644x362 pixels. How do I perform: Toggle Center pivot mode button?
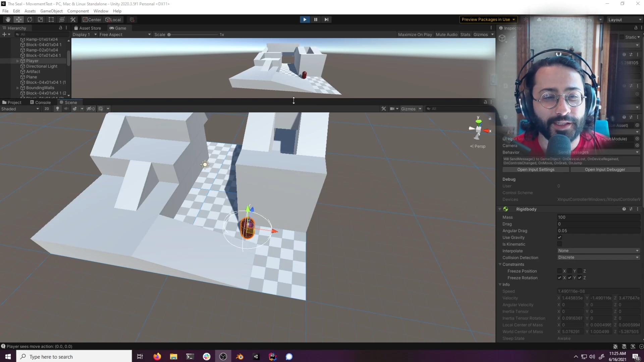92,19
